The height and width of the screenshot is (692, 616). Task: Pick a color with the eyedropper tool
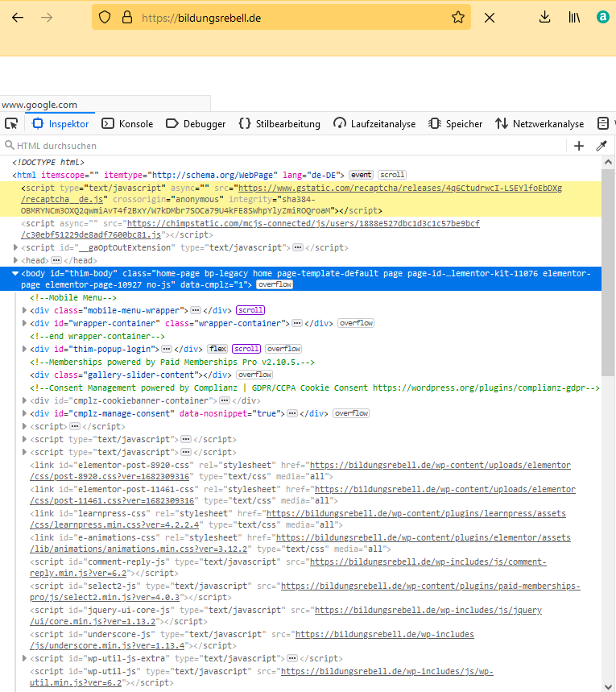[602, 146]
